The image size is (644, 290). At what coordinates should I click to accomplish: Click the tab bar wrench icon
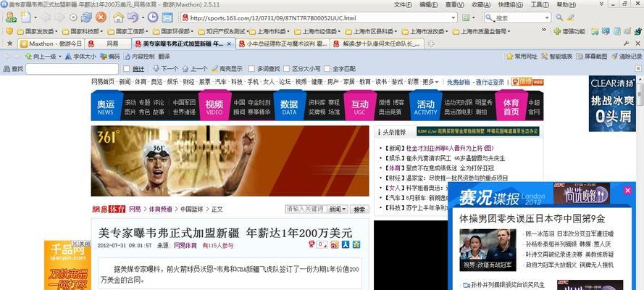(x=627, y=43)
